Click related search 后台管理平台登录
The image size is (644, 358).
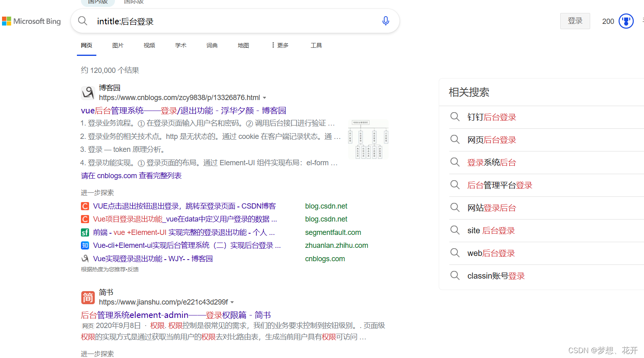coord(500,185)
